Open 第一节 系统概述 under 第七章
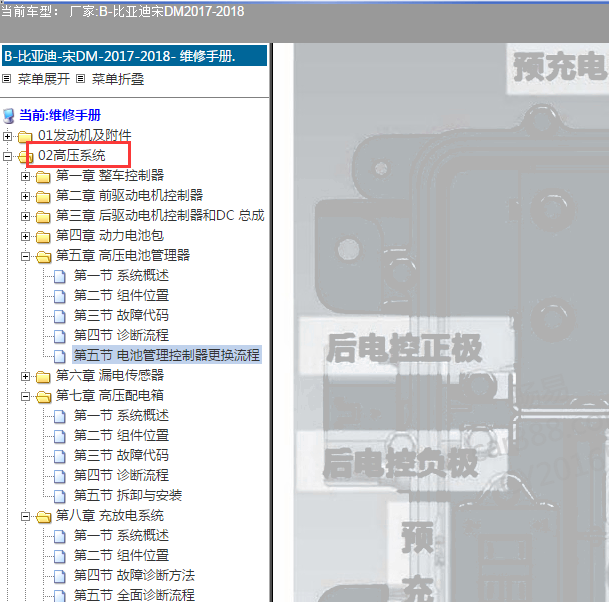This screenshot has height=602, width=609. [x=121, y=416]
